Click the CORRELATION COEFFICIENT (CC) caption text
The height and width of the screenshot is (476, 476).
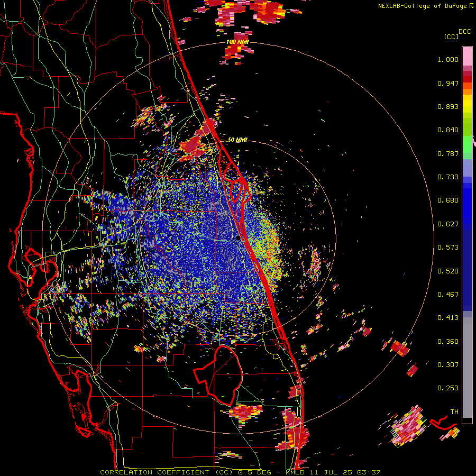(x=167, y=472)
